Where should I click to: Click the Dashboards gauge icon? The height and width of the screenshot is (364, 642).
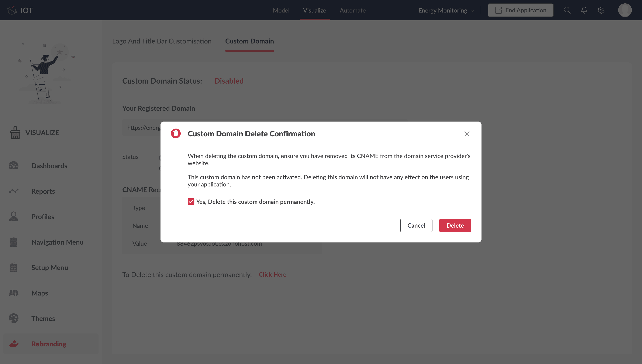(14, 165)
